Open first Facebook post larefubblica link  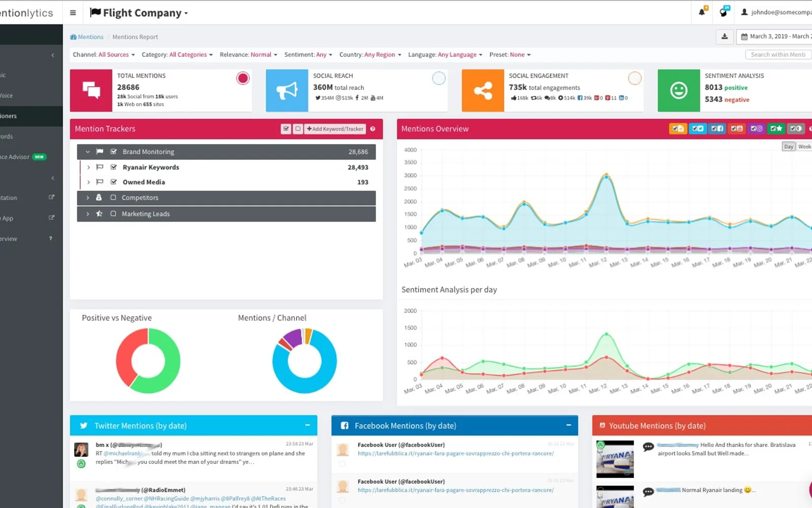(455, 453)
